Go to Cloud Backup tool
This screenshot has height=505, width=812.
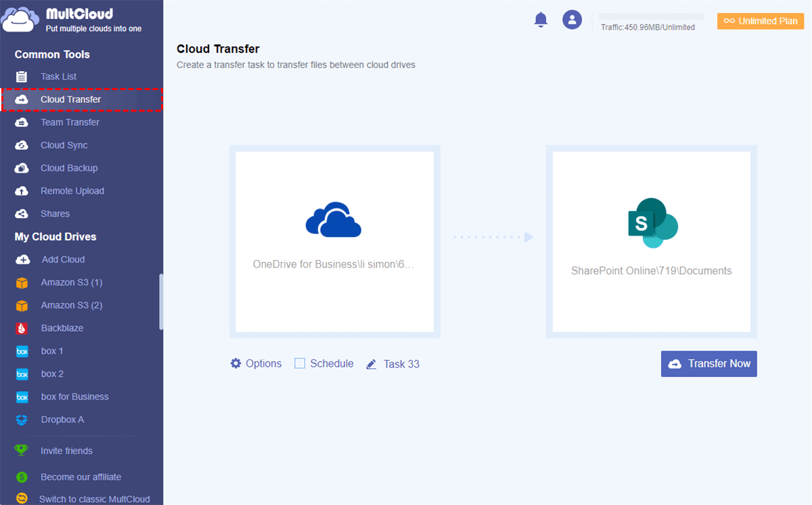[x=68, y=168]
